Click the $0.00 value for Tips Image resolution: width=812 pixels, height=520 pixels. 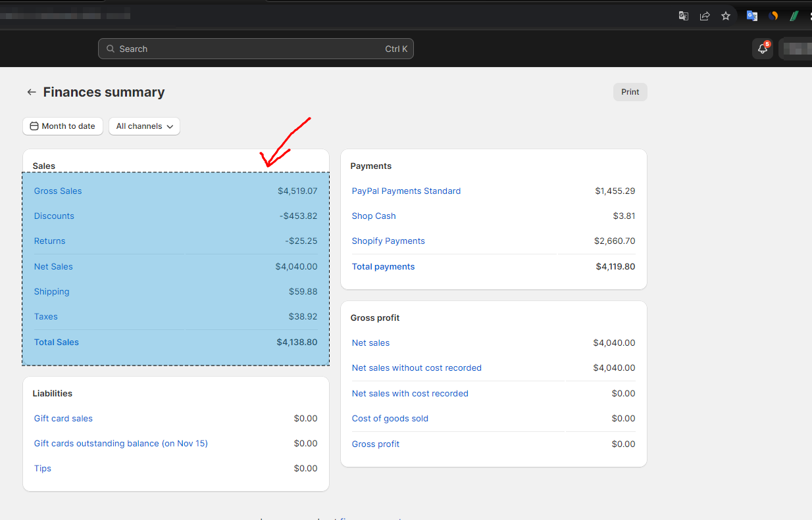[306, 469]
